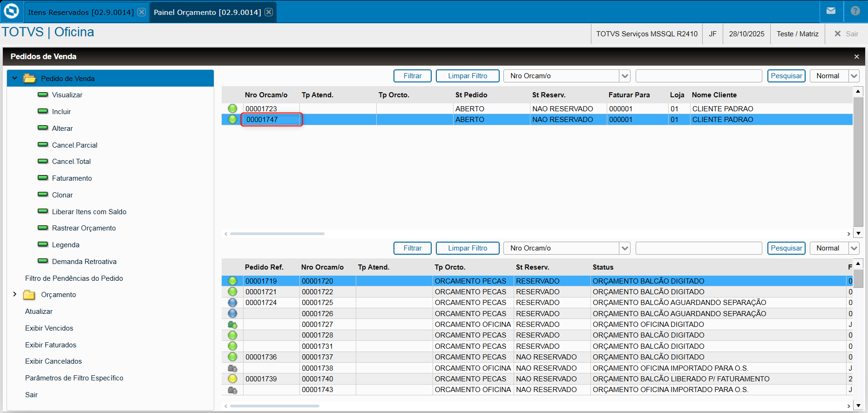Viewport: 868px width, 413px height.
Task: Click Atualizar in the side menu
Action: point(39,311)
